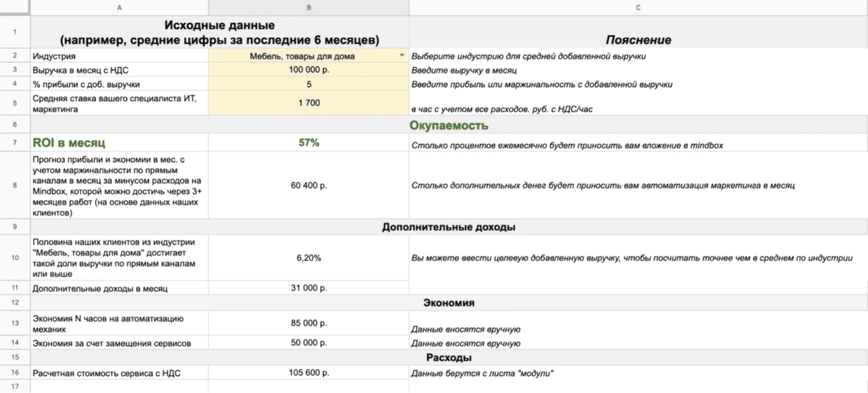The image size is (868, 393).
Task: Select row 10 header
Action: pyautogui.click(x=15, y=258)
